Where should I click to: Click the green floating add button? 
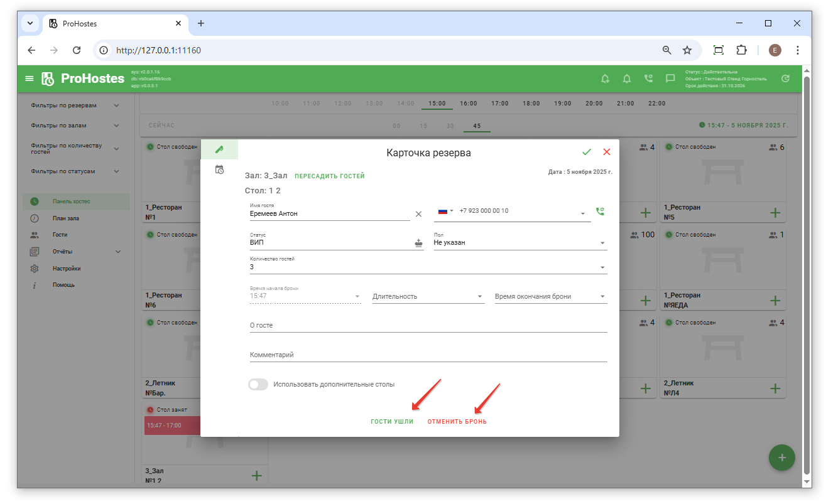781,458
